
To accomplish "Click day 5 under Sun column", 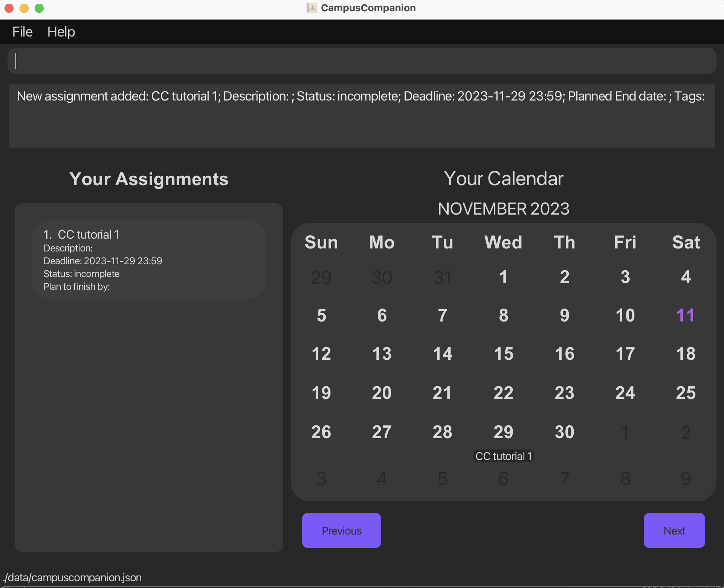I will point(321,315).
